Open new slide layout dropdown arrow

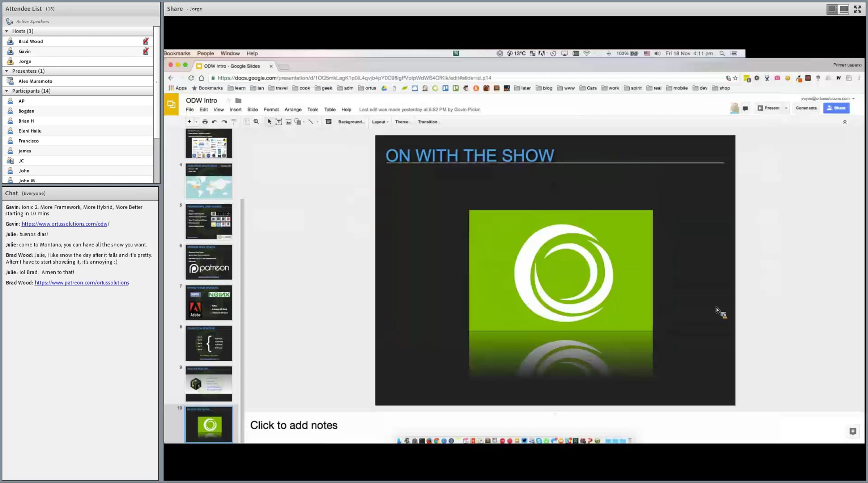coord(196,122)
